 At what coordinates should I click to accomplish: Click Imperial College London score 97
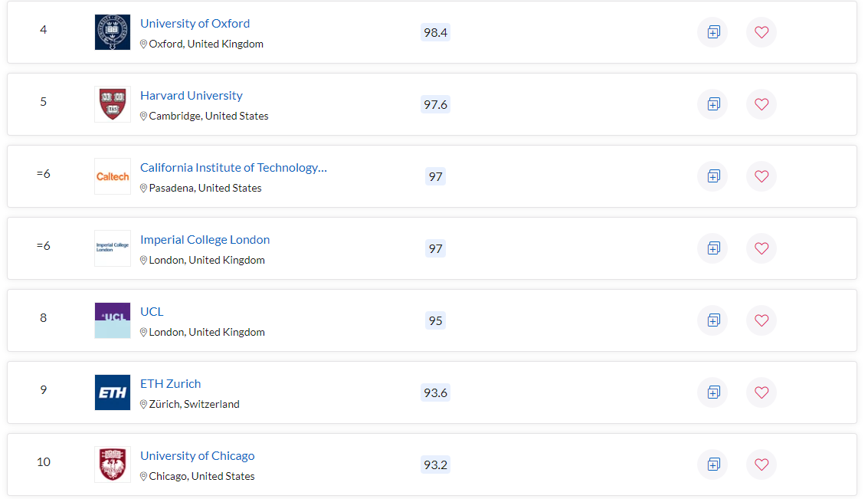(435, 248)
